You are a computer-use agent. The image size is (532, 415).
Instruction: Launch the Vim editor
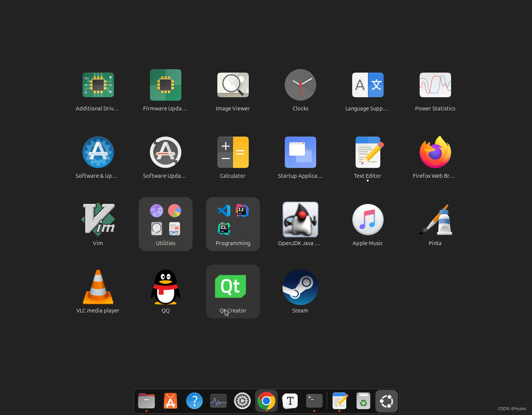(x=98, y=220)
